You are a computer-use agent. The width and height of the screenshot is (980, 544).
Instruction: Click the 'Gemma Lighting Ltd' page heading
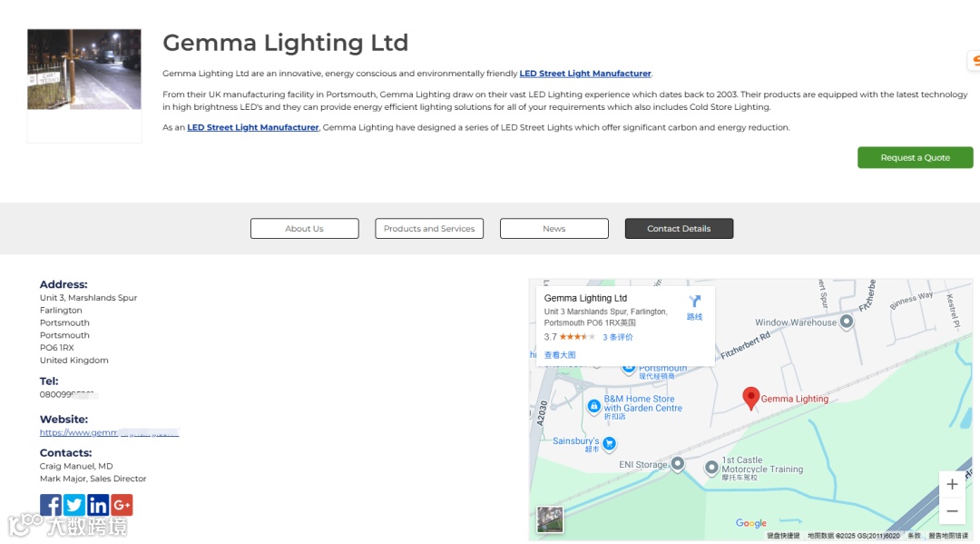coord(285,43)
